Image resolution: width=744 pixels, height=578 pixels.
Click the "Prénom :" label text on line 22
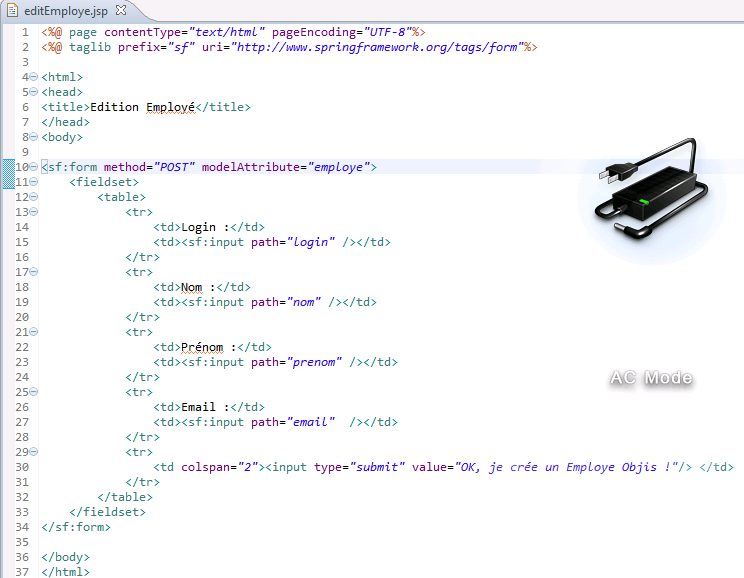[209, 347]
